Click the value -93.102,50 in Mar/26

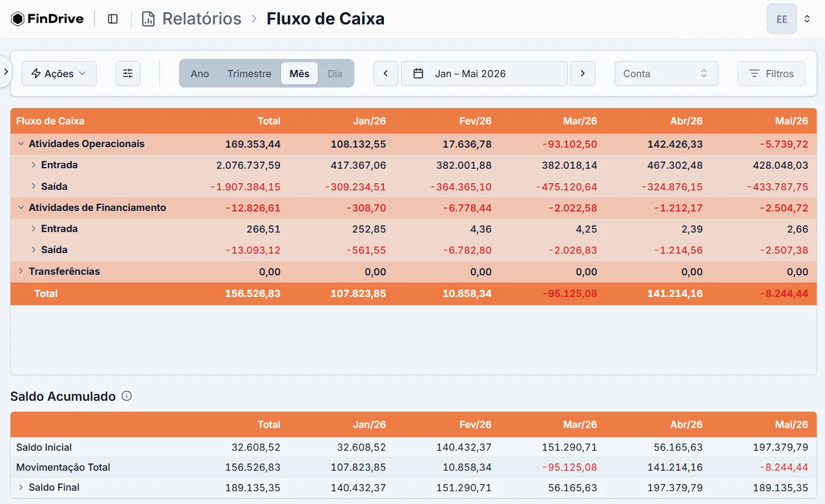570,144
